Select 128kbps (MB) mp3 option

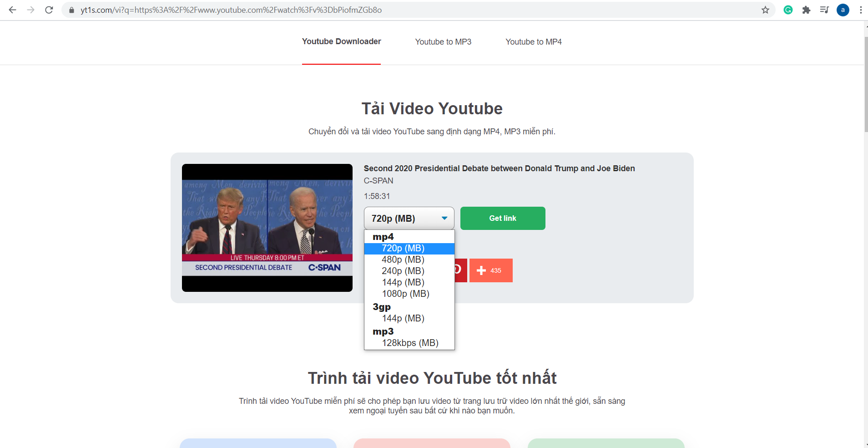pyautogui.click(x=409, y=343)
